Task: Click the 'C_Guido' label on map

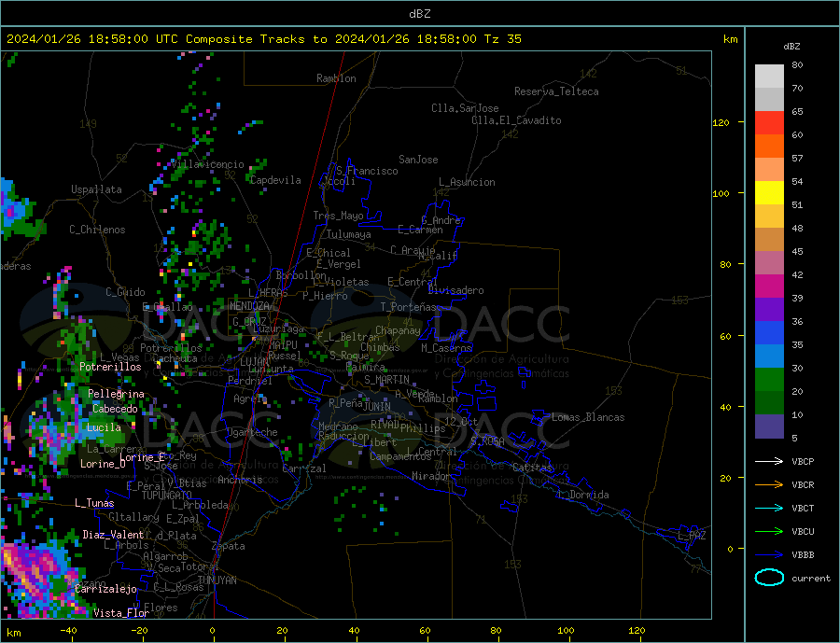Action: click(125, 292)
